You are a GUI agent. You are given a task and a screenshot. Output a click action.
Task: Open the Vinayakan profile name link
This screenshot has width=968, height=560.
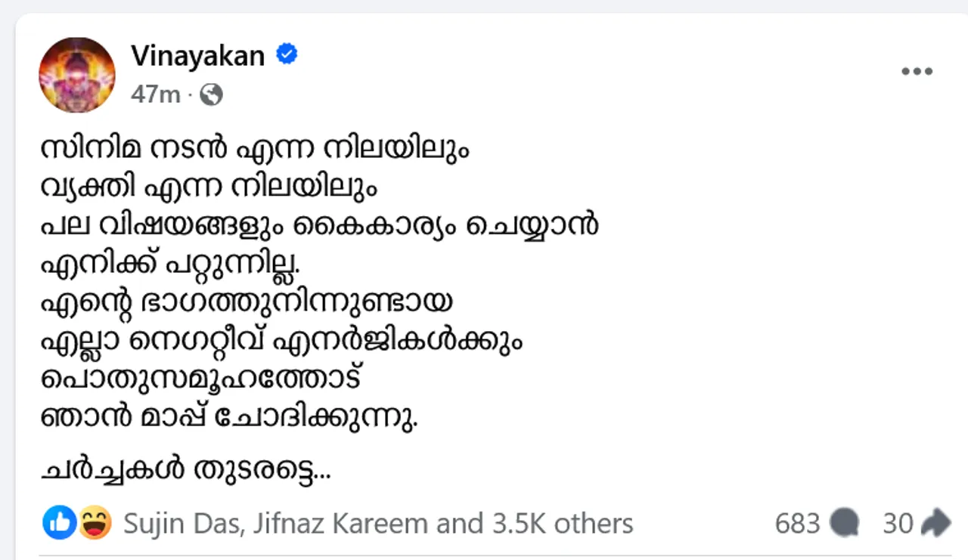(198, 55)
